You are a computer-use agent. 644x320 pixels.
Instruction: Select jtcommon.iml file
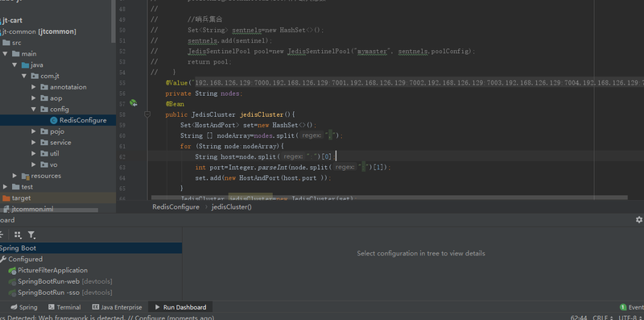click(32, 209)
